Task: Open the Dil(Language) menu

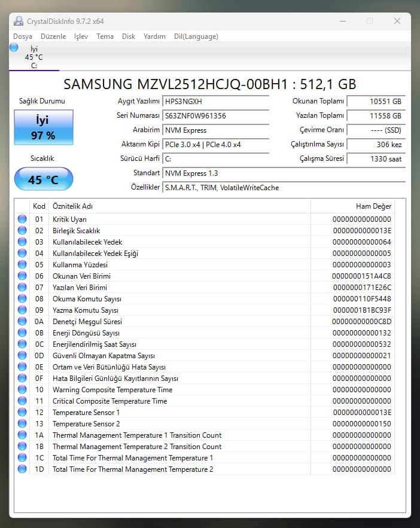Action: tap(196, 36)
